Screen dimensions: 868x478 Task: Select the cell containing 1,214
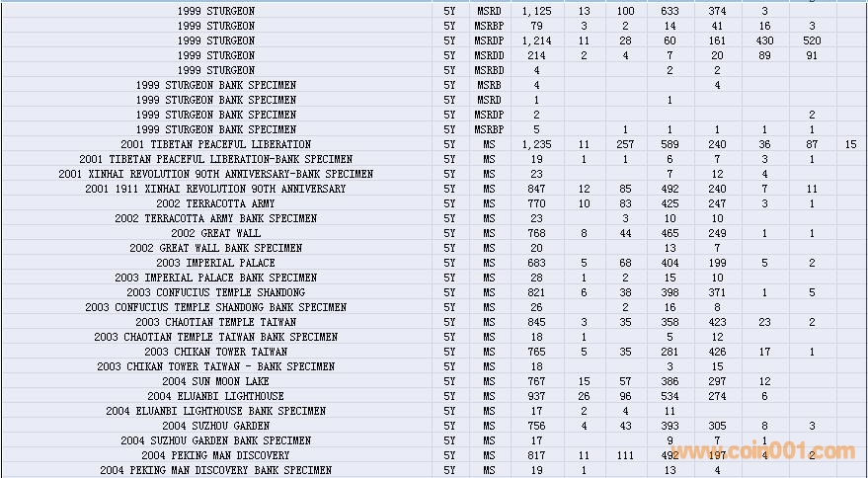click(x=536, y=40)
